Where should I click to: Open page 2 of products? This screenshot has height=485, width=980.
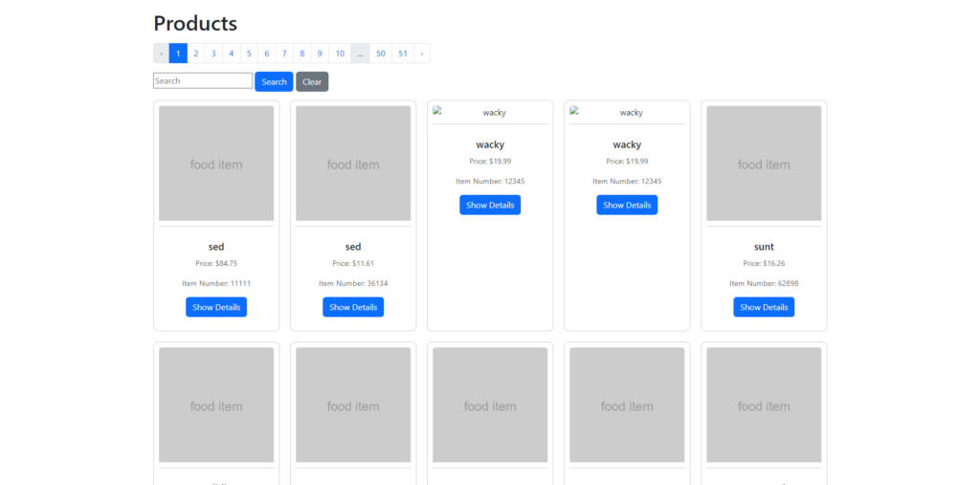click(195, 54)
